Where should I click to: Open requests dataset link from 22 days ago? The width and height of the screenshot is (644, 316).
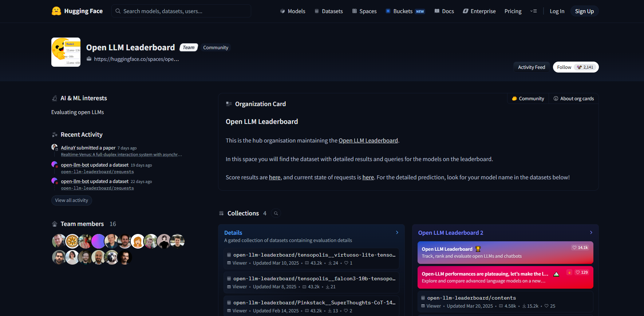point(97,188)
